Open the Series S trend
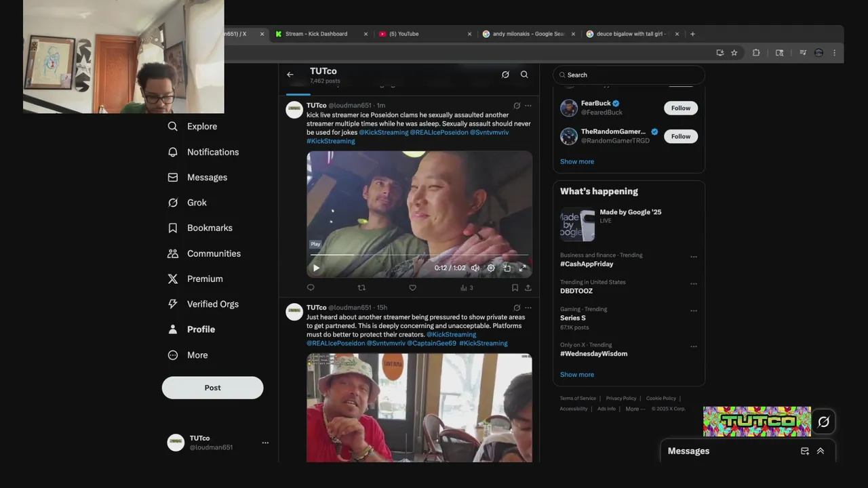 573,318
